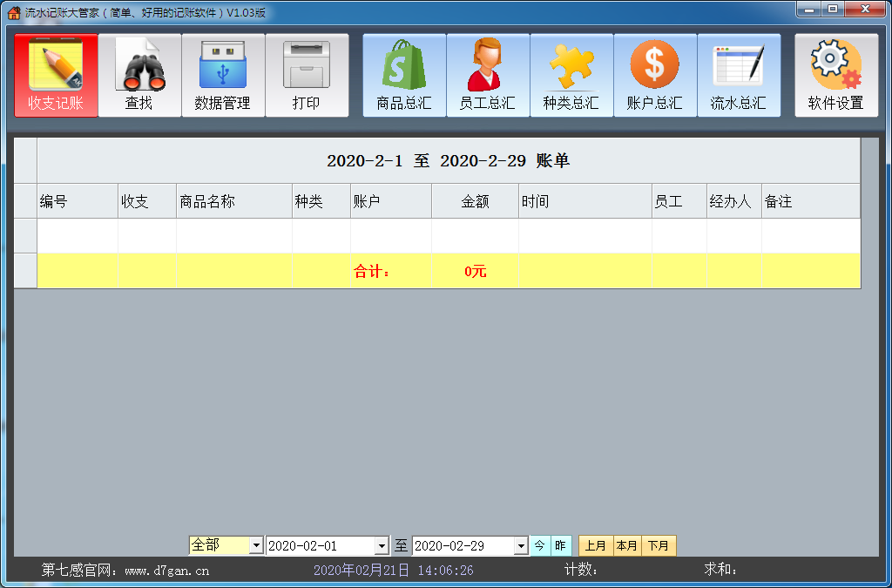Click the 编号 column header
This screenshot has height=588, width=892.
78,201
